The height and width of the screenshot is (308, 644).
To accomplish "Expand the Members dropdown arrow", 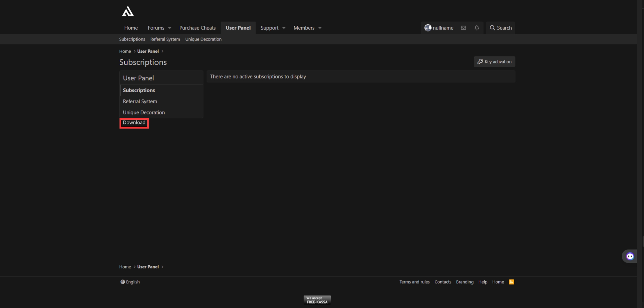I will tap(320, 28).
